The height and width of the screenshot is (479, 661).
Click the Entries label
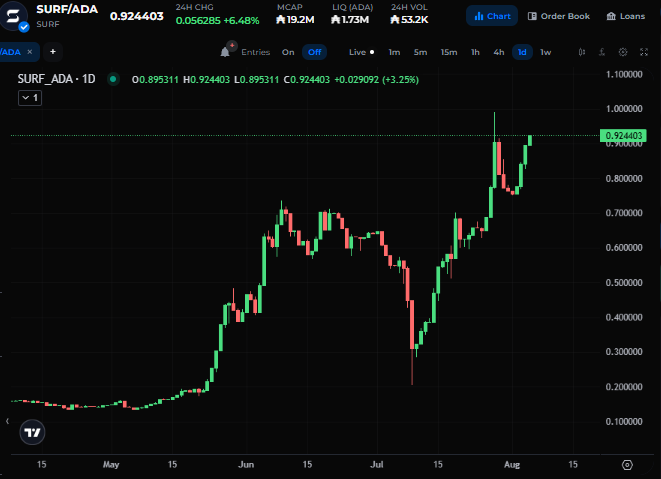[x=255, y=52]
